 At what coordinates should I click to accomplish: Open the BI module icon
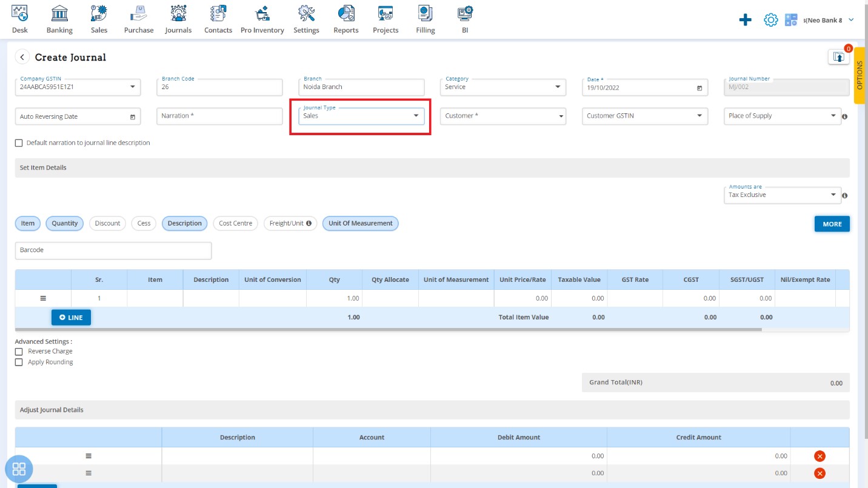tap(465, 13)
